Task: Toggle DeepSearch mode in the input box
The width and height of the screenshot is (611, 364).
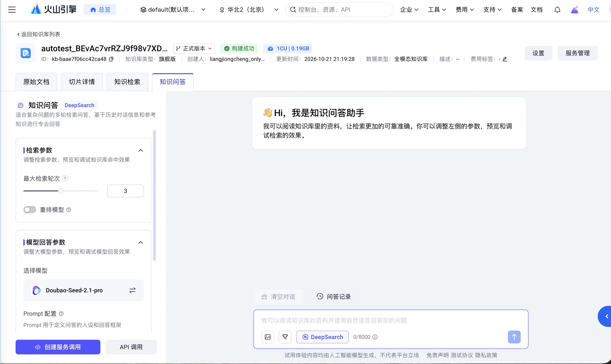Action: [322, 337]
